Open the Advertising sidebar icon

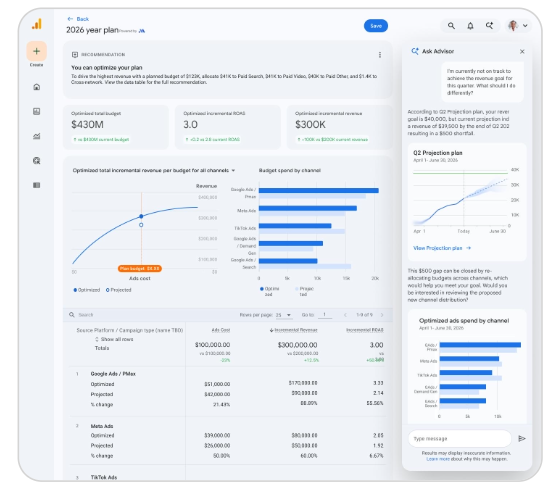(x=36, y=160)
